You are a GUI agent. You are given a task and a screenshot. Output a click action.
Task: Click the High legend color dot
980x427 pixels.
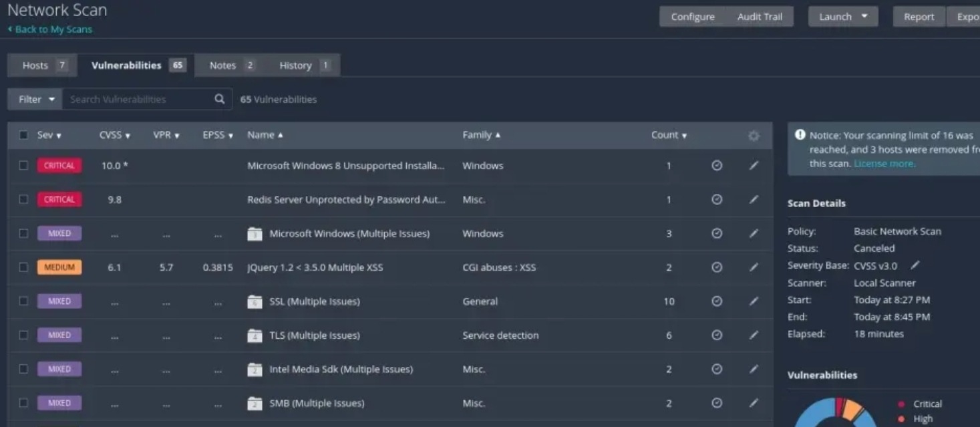(x=901, y=419)
